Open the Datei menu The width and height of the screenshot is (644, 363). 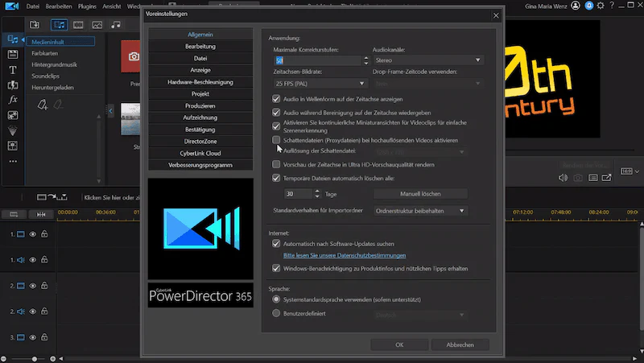coord(33,6)
